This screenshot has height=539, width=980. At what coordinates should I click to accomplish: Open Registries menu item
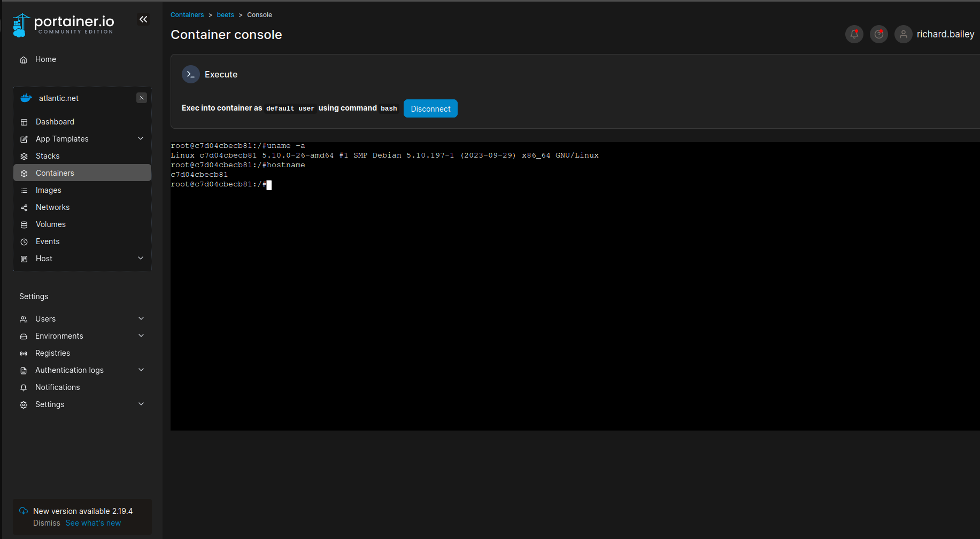click(x=82, y=353)
